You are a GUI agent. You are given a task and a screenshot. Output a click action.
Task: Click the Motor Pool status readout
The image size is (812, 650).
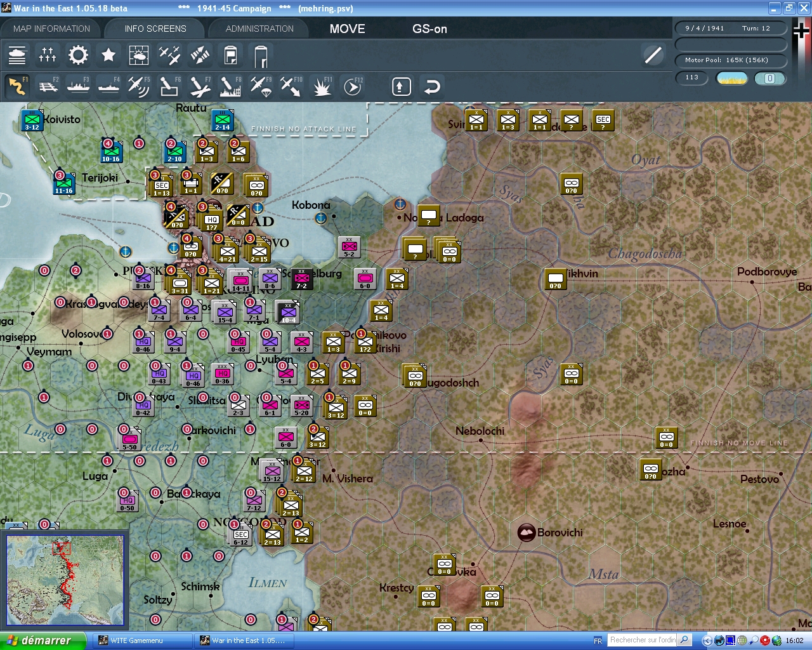click(x=731, y=60)
